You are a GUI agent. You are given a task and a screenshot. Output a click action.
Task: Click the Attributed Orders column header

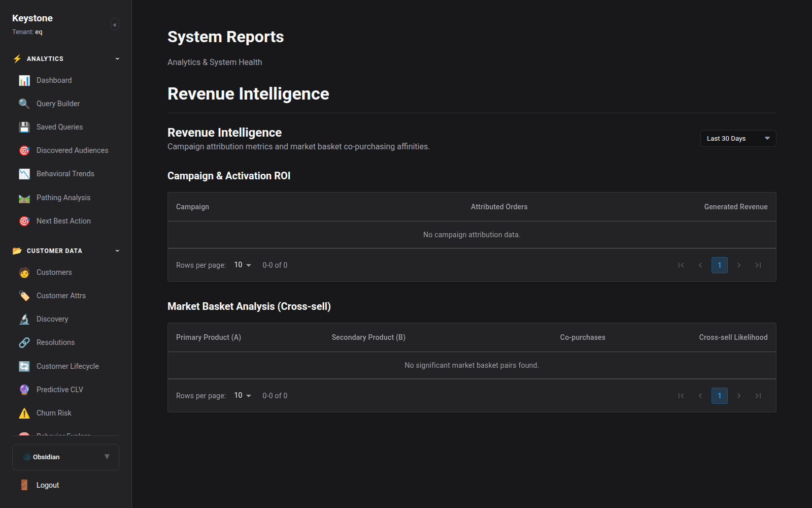[499, 207]
